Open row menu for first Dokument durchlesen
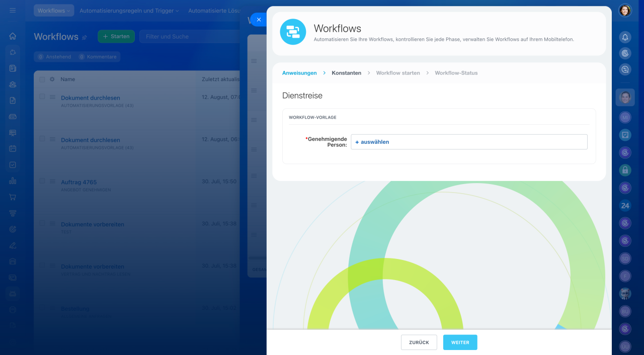644x355 pixels. click(x=52, y=97)
